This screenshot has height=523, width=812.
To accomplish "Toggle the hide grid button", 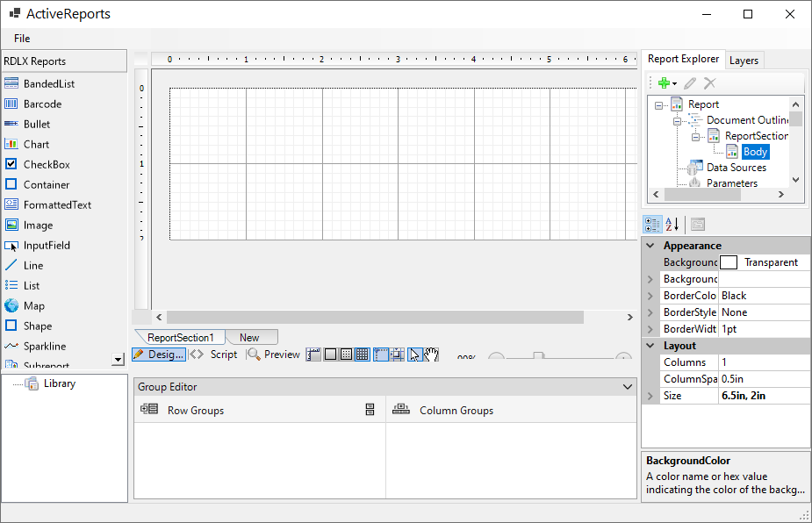I will click(x=330, y=355).
